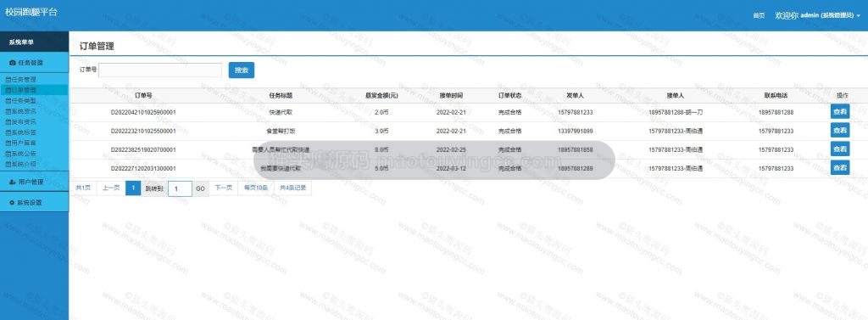
Task: Open 任务类型 in the sidebar
Action: (20, 100)
